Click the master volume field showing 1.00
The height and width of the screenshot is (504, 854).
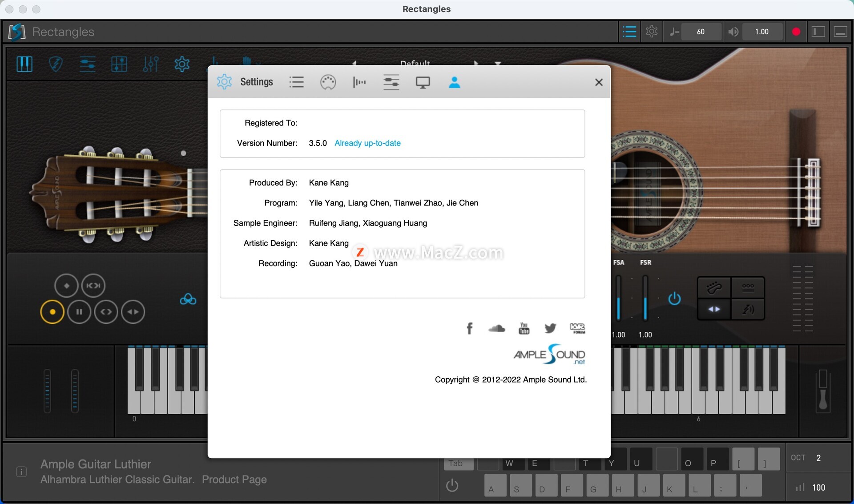(x=761, y=32)
